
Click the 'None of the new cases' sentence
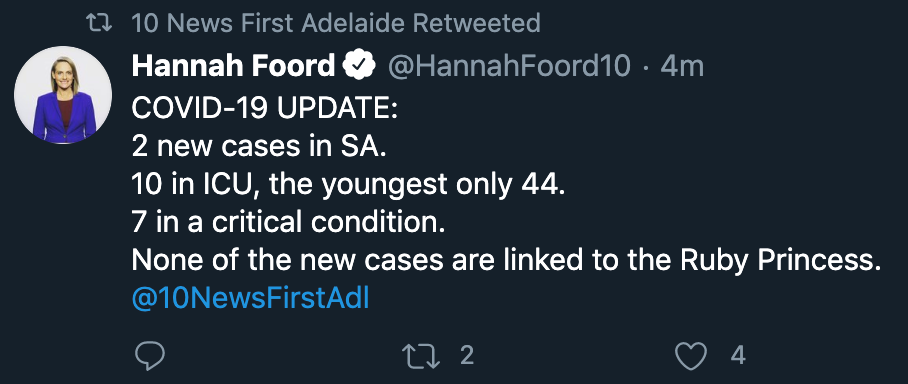(506, 260)
